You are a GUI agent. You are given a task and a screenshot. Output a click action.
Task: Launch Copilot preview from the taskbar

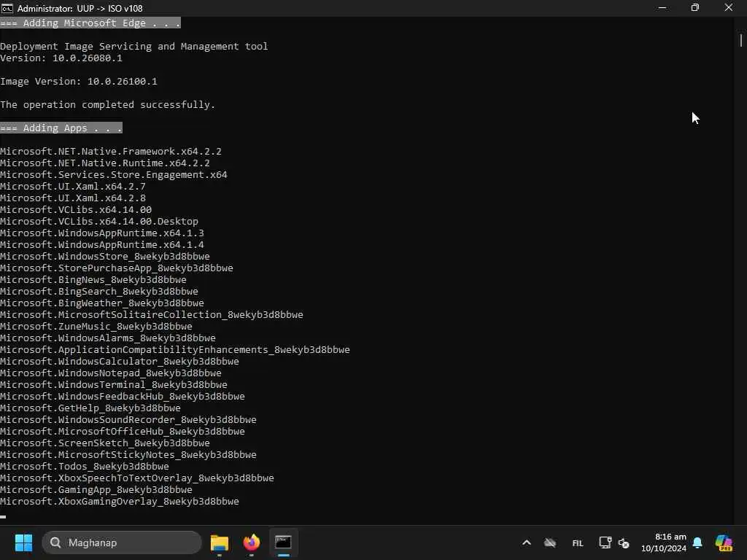point(724,542)
